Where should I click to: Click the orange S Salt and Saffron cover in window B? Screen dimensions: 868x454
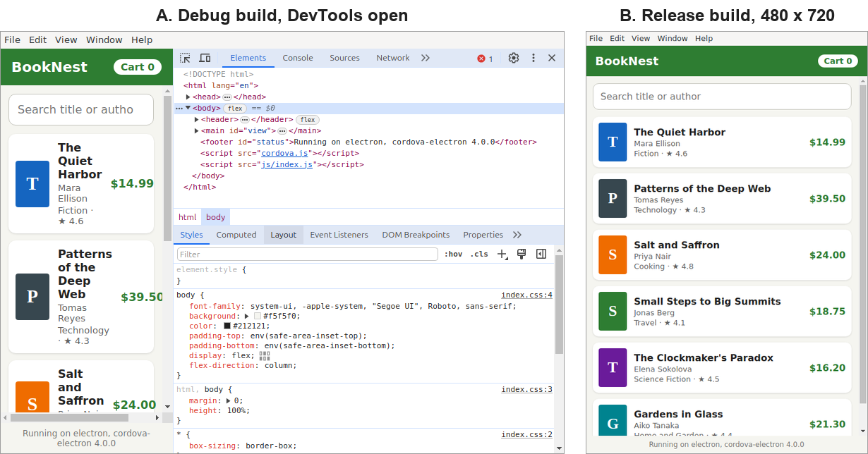[x=613, y=254]
